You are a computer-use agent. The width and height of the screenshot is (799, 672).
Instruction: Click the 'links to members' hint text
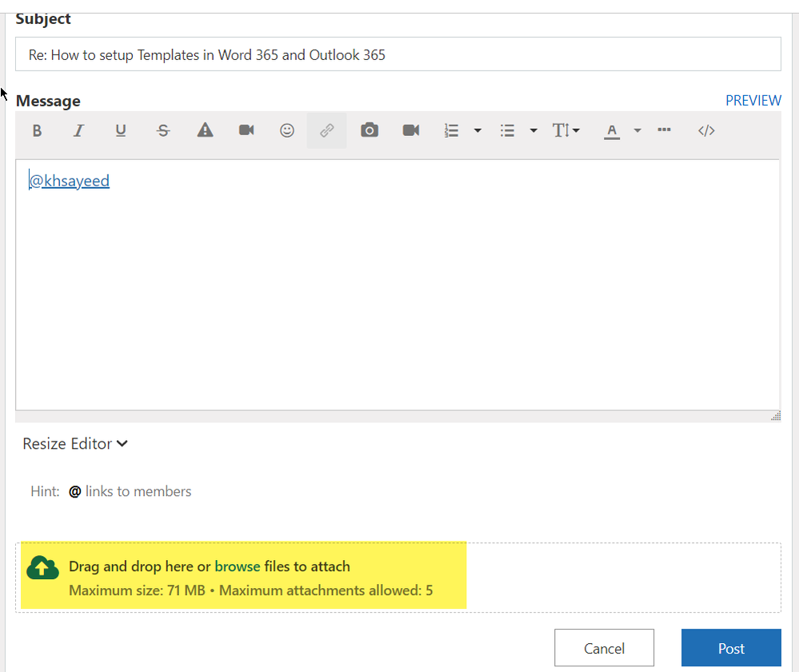[138, 491]
